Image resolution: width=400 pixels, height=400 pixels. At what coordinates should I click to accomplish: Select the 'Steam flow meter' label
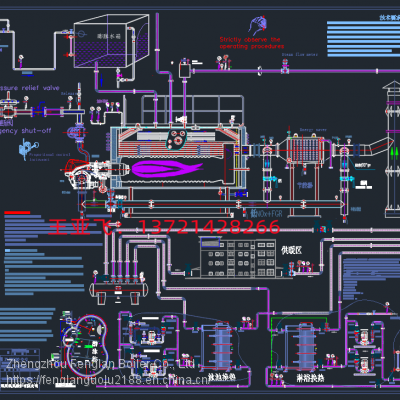299,54
